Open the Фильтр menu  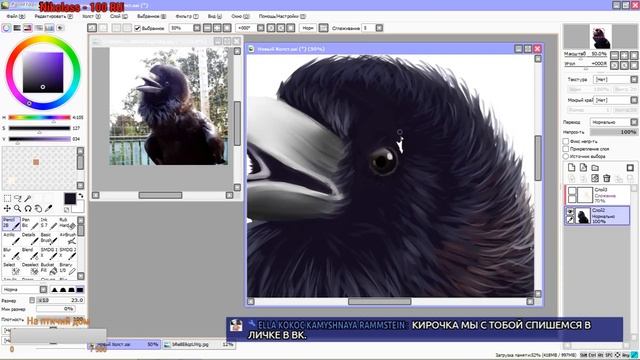coord(187,16)
